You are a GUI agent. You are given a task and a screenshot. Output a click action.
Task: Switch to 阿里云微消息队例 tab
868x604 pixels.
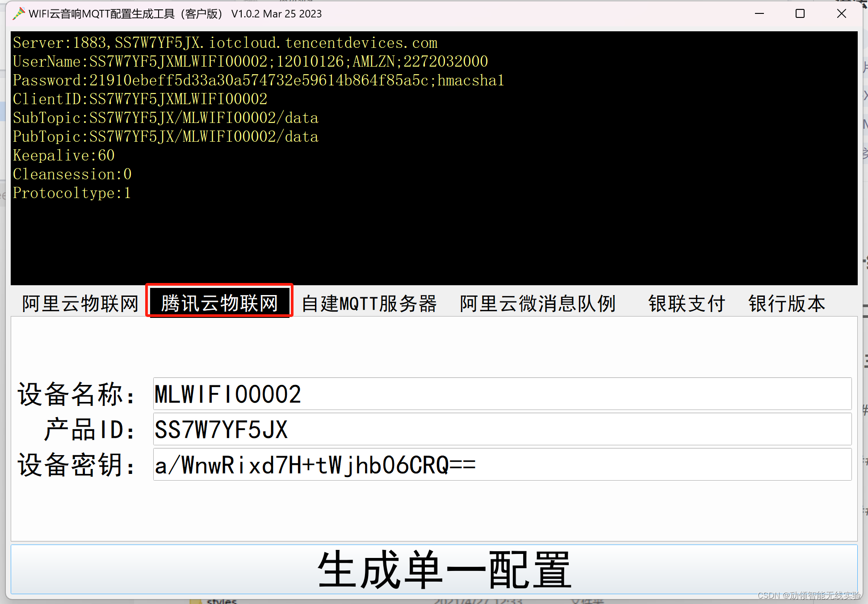[538, 304]
